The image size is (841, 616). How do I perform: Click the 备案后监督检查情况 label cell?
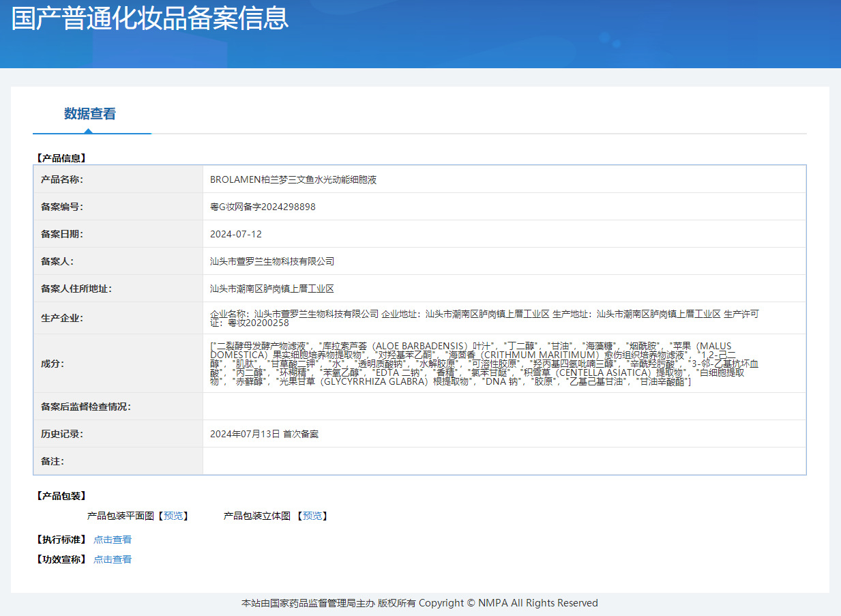pyautogui.click(x=118, y=407)
